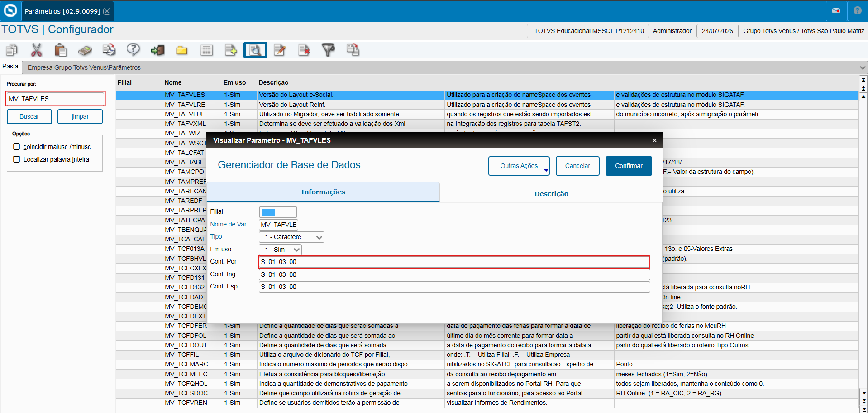The height and width of the screenshot is (413, 868).
Task: Click the printer icon in toolbar
Action: [109, 50]
